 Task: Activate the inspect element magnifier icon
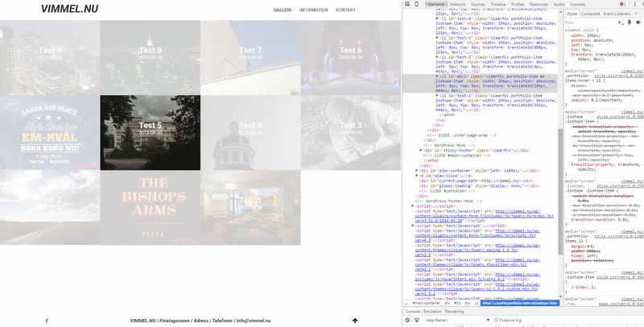coord(407,4)
